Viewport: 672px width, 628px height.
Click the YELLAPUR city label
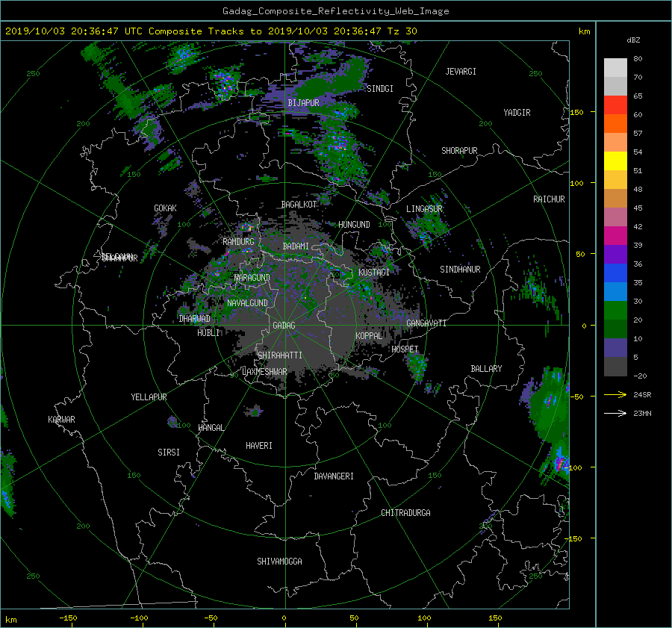149,397
